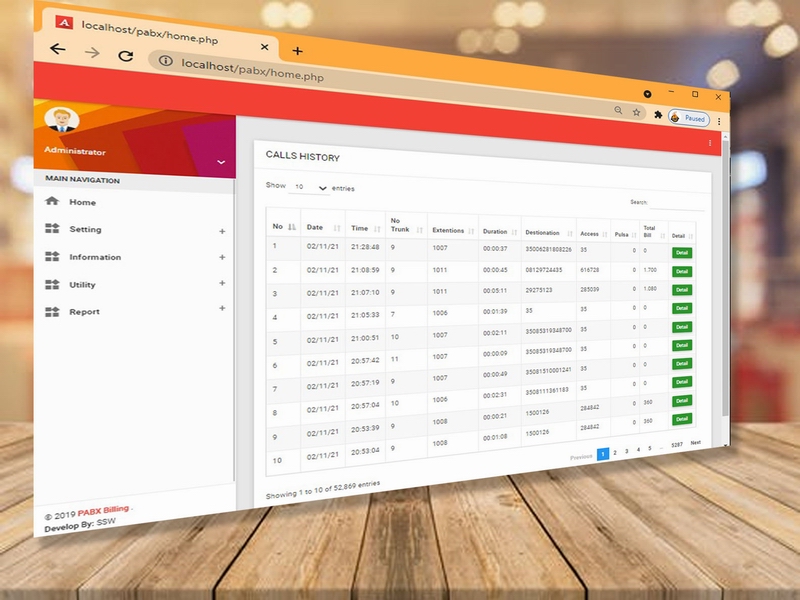This screenshot has height=600, width=800.
Task: Click the browser back arrow
Action: point(57,48)
